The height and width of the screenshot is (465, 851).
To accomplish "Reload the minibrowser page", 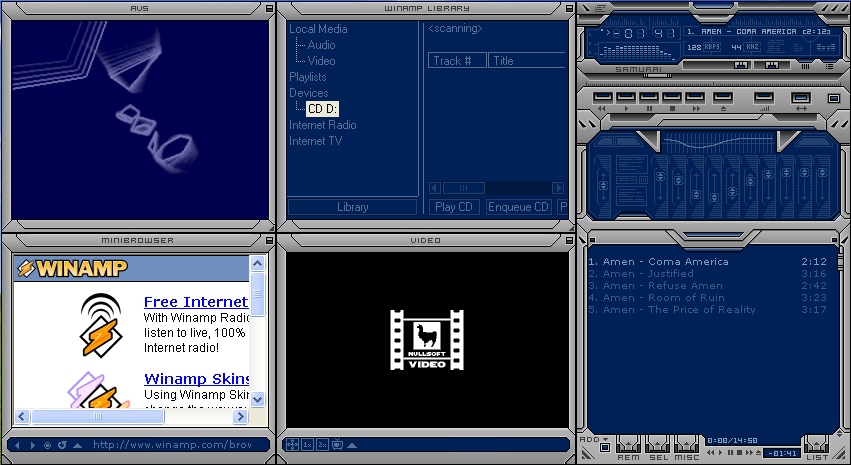I will 62,445.
